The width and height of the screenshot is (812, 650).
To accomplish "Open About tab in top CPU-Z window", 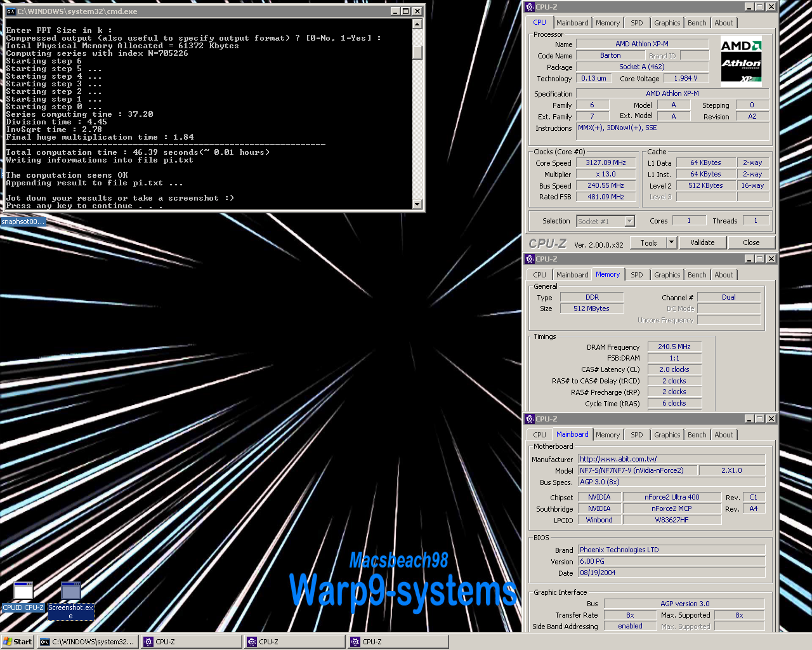I will coord(724,23).
